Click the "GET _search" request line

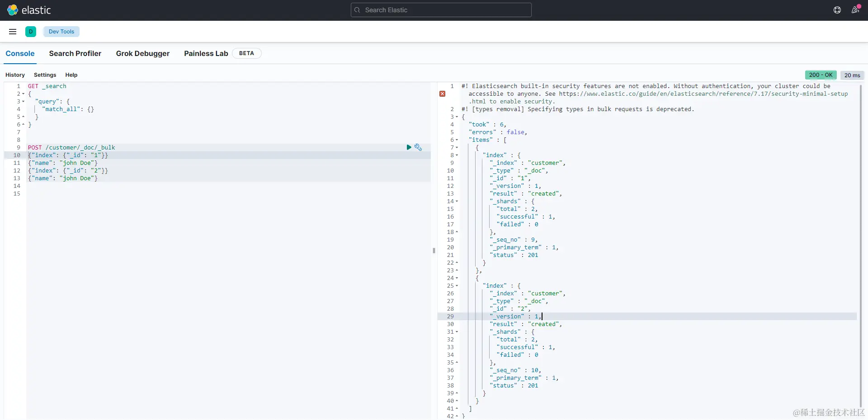pyautogui.click(x=47, y=86)
